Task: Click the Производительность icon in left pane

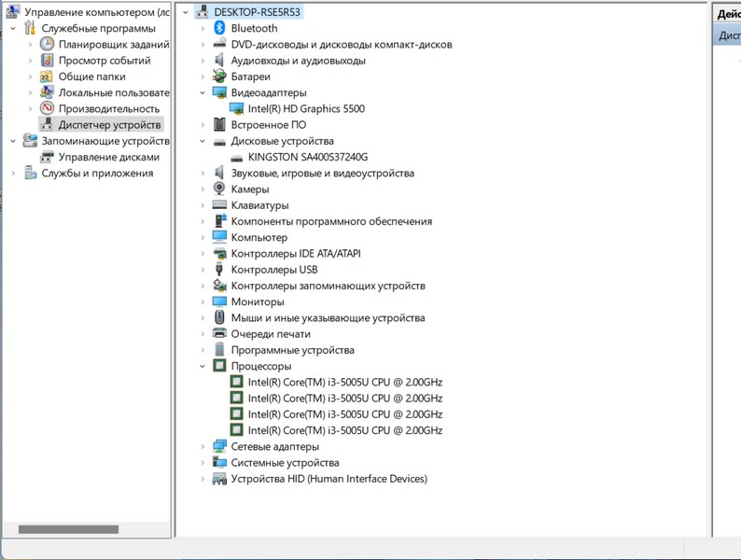Action: click(x=47, y=108)
